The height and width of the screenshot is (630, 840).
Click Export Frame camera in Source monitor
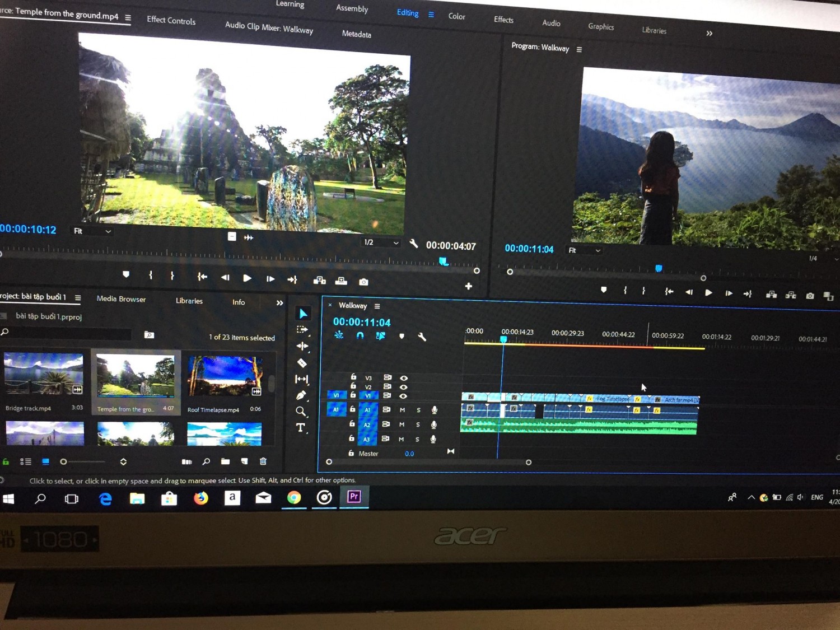363,282
